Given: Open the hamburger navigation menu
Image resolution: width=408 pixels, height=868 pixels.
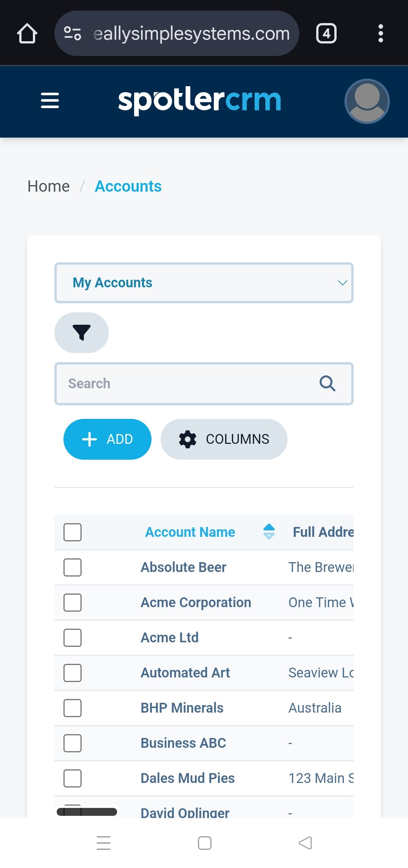Looking at the screenshot, I should 50,101.
